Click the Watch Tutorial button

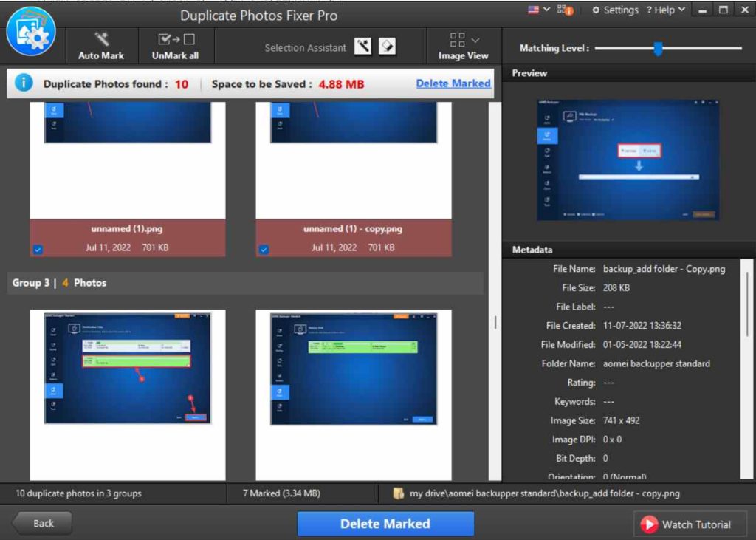(x=690, y=524)
